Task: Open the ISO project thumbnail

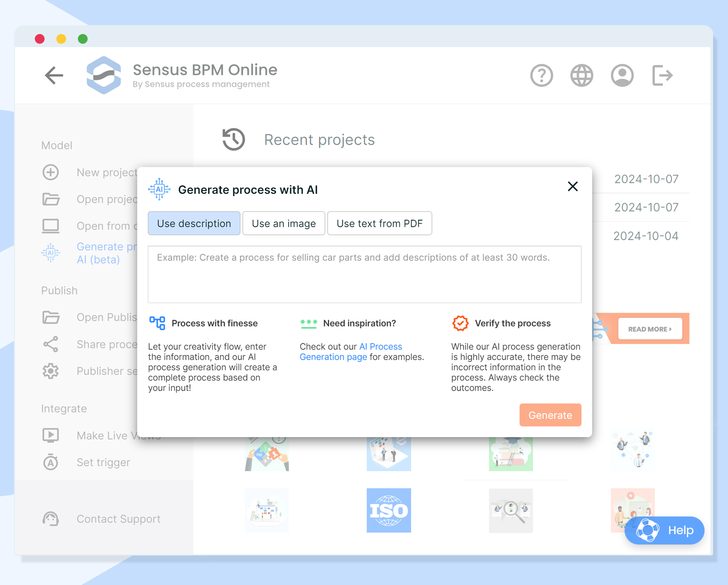Action: pos(389,511)
